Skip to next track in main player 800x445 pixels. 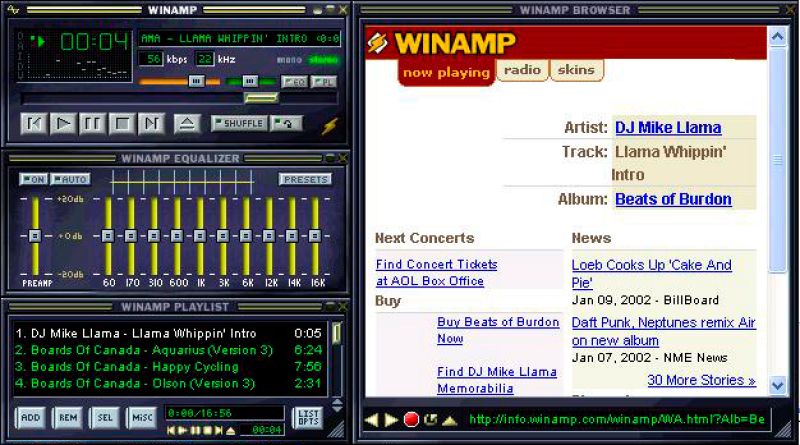tap(152, 124)
